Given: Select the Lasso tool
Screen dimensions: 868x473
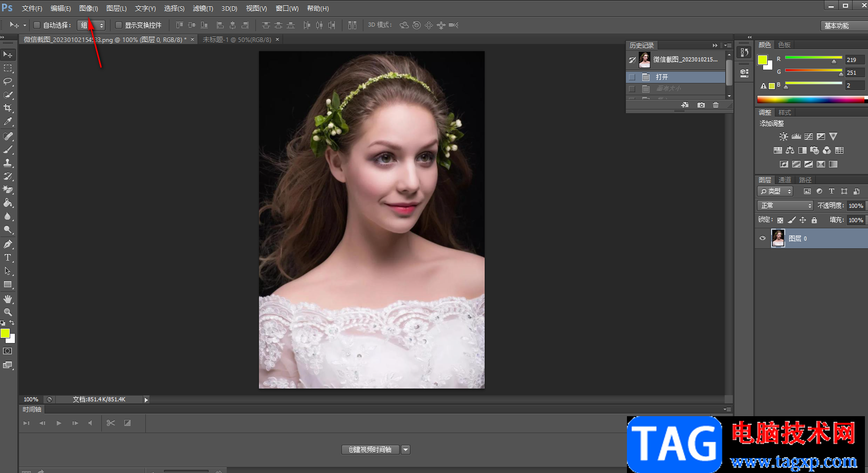Looking at the screenshot, I should coord(8,81).
